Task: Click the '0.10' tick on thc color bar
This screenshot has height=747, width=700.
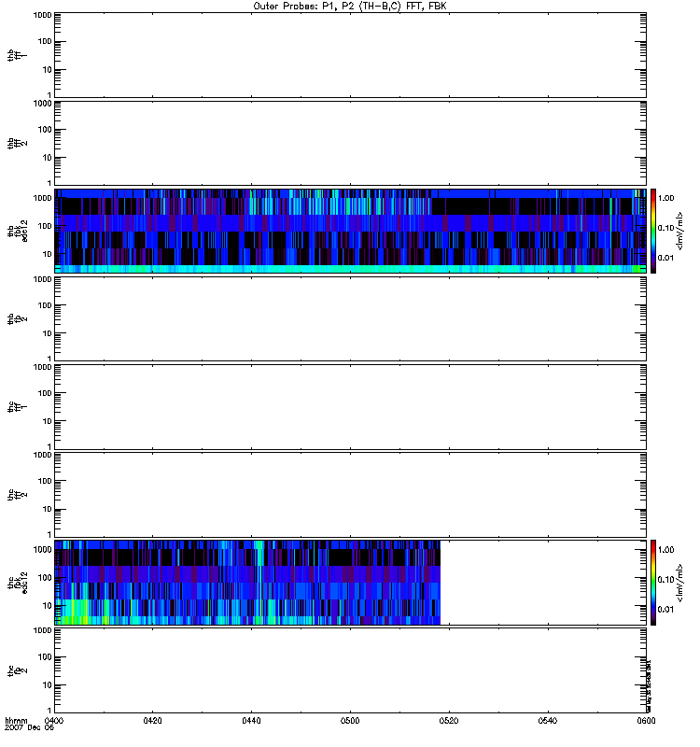Action: 666,580
